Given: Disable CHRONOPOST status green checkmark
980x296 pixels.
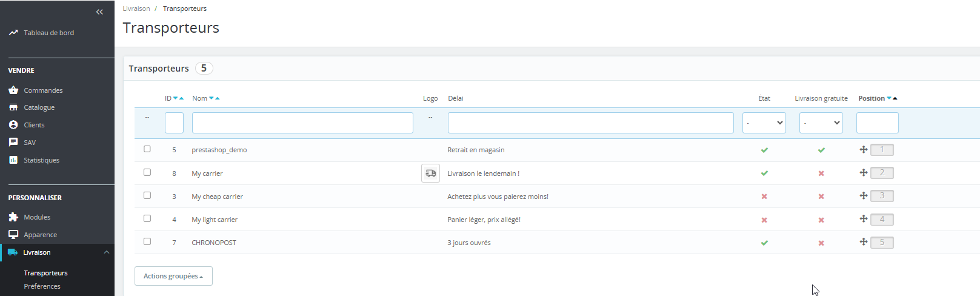Looking at the screenshot, I should click(764, 243).
